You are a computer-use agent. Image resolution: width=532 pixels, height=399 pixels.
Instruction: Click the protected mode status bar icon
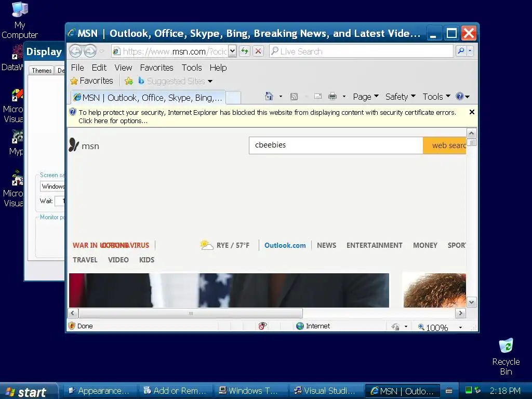pos(395,327)
